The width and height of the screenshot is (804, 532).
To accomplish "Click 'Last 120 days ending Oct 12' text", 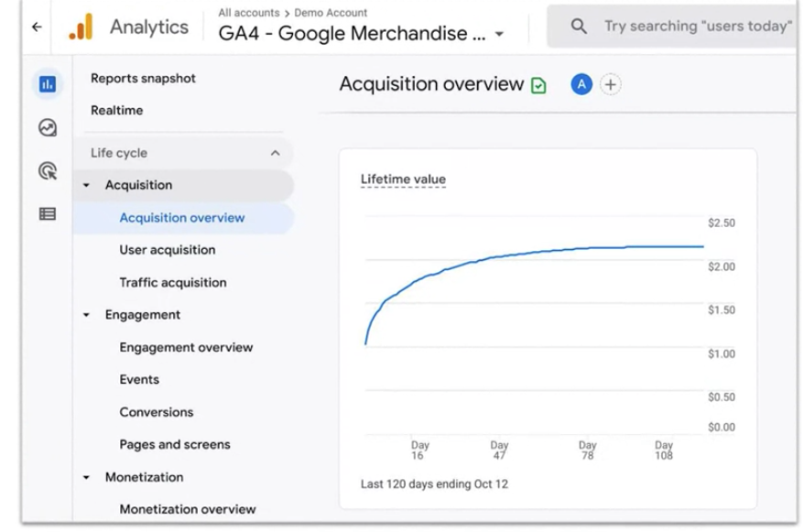I will (434, 483).
